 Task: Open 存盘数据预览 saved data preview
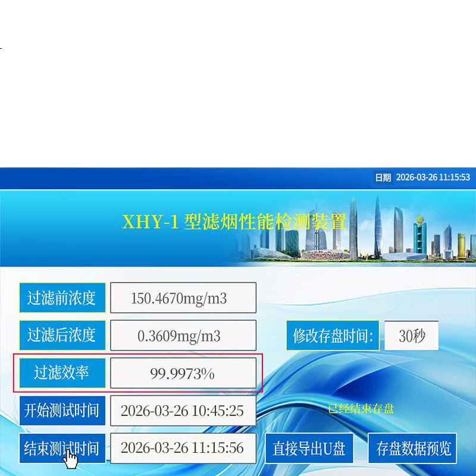point(412,449)
